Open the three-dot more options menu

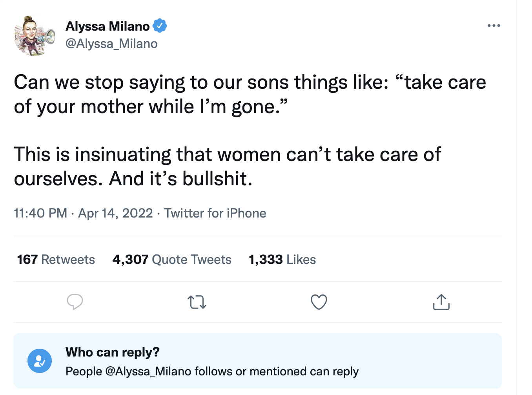click(494, 26)
